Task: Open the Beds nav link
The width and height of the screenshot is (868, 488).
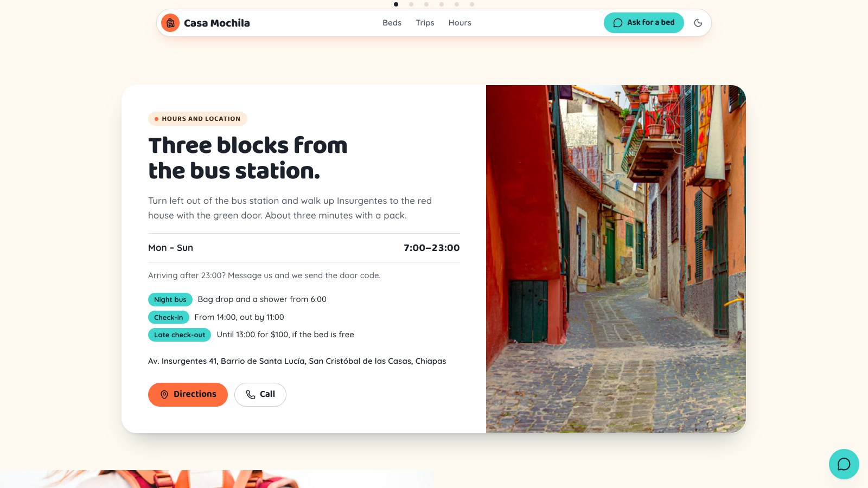Action: [x=392, y=23]
